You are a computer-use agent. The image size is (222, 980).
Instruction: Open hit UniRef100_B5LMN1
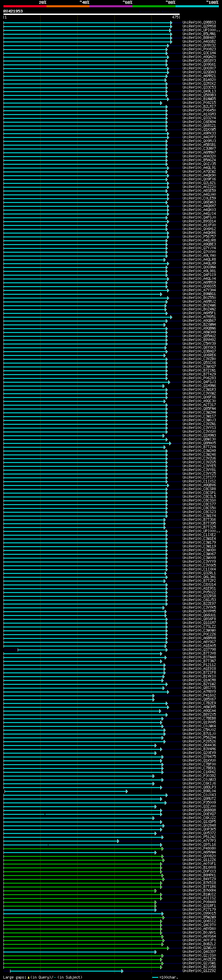tap(199, 34)
